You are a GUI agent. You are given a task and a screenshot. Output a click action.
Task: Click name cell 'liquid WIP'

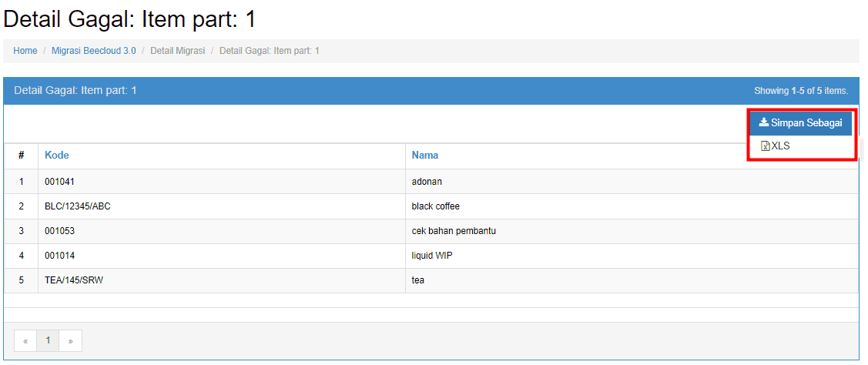(632, 256)
